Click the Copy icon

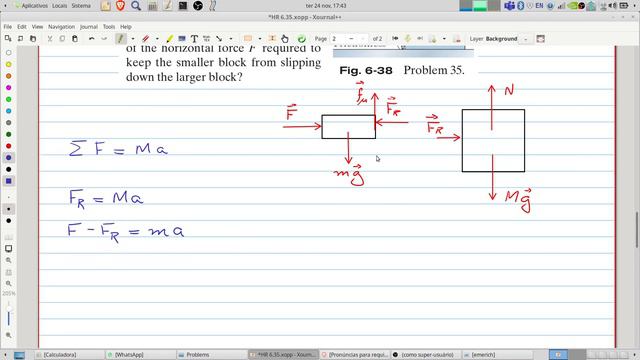[62, 39]
